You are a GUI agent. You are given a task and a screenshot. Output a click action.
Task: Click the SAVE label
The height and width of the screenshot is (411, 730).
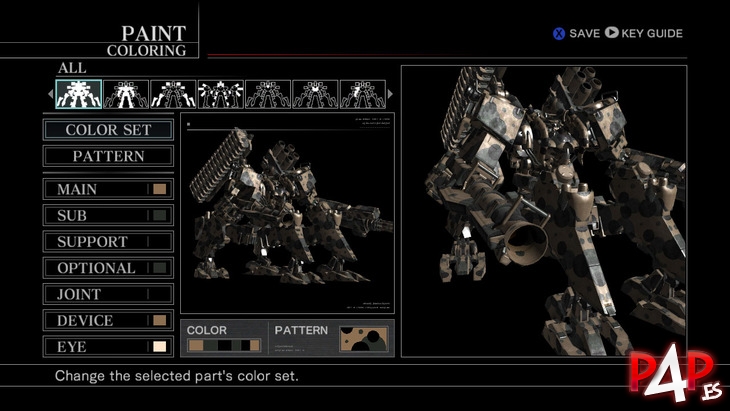(585, 34)
